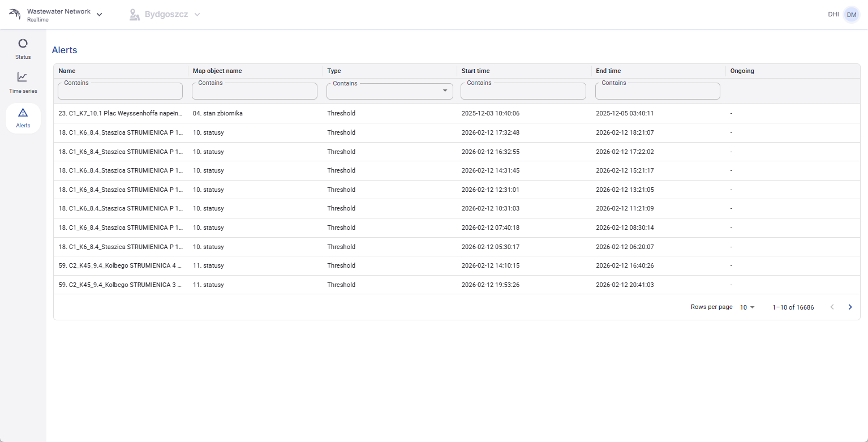Select the Alerts warning triangle icon
868x442 pixels.
coord(23,112)
